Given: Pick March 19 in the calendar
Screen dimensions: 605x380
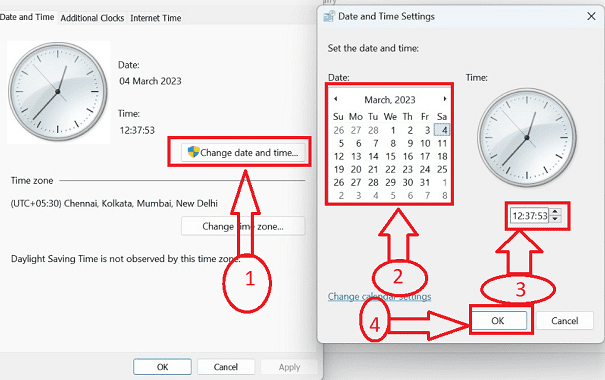Looking at the screenshot, I should (x=339, y=169).
